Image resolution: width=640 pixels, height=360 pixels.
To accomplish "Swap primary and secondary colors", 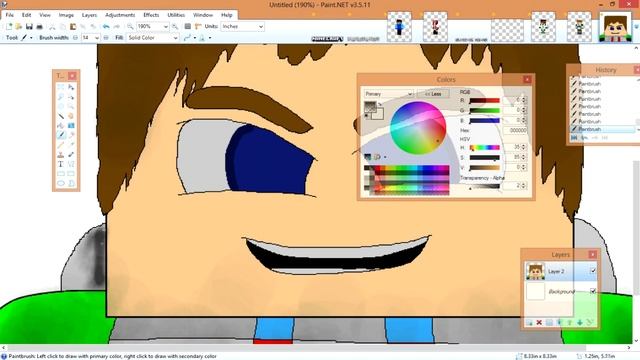I will 380,104.
